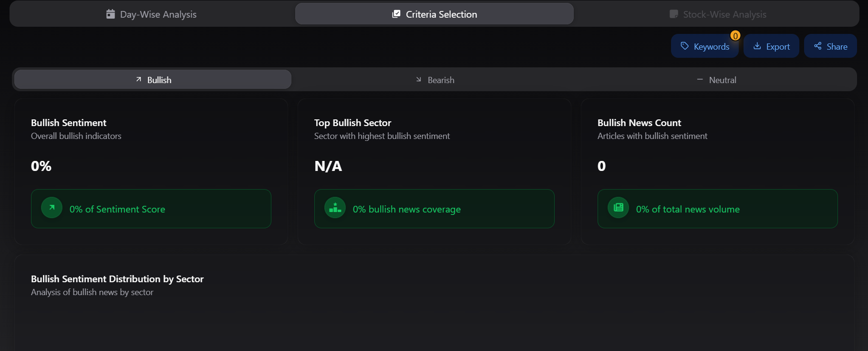Image resolution: width=868 pixels, height=351 pixels.
Task: Click the note icon beside Stock-Wise Analysis
Action: tap(673, 14)
